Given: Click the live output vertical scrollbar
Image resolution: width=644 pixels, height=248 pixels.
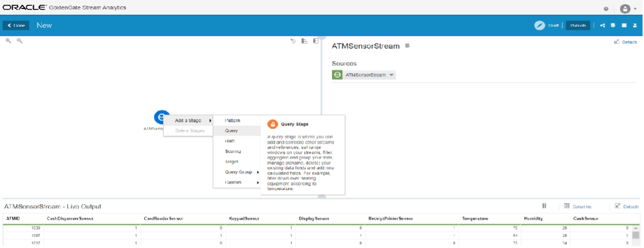Looking at the screenshot, I should (636, 236).
